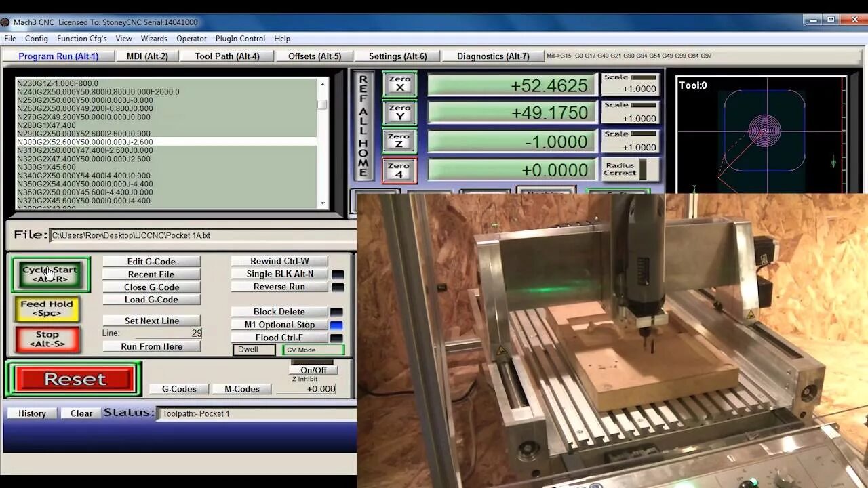
Task: Click G-code list scroll down arrow
Action: click(322, 203)
